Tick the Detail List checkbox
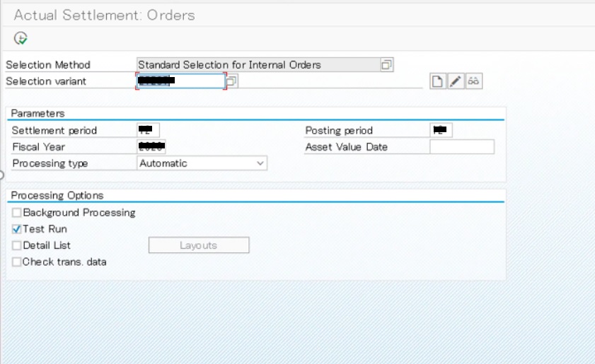The width and height of the screenshot is (595, 364). [17, 245]
